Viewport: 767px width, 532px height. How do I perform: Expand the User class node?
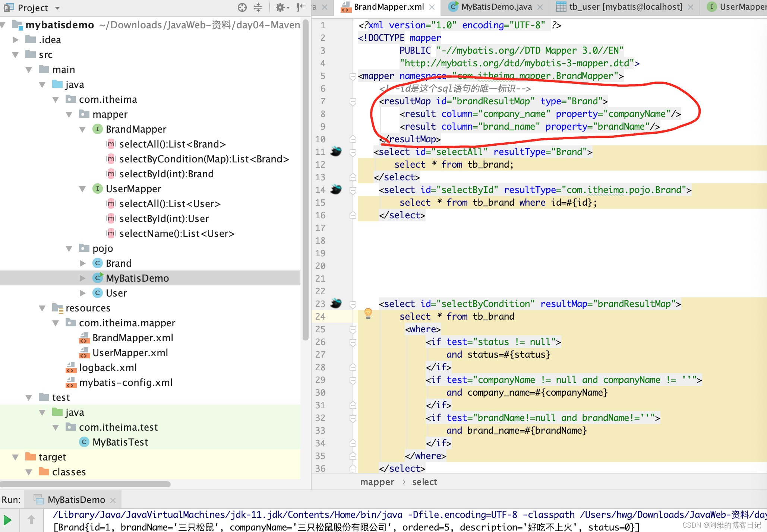82,293
